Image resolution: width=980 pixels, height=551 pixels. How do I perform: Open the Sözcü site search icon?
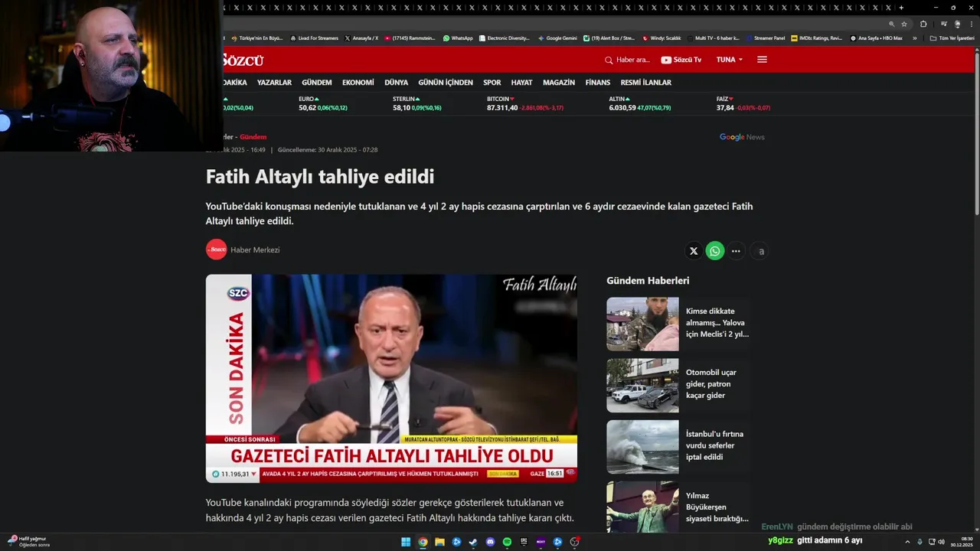[x=609, y=60]
